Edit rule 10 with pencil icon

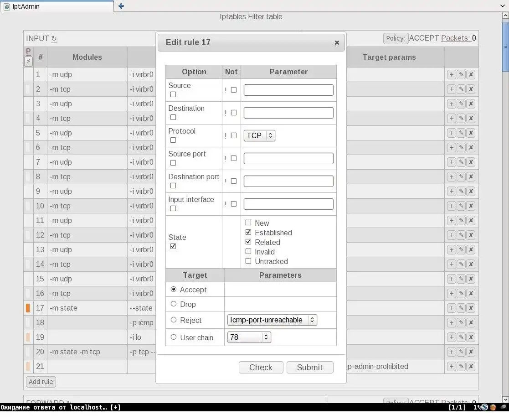(461, 206)
